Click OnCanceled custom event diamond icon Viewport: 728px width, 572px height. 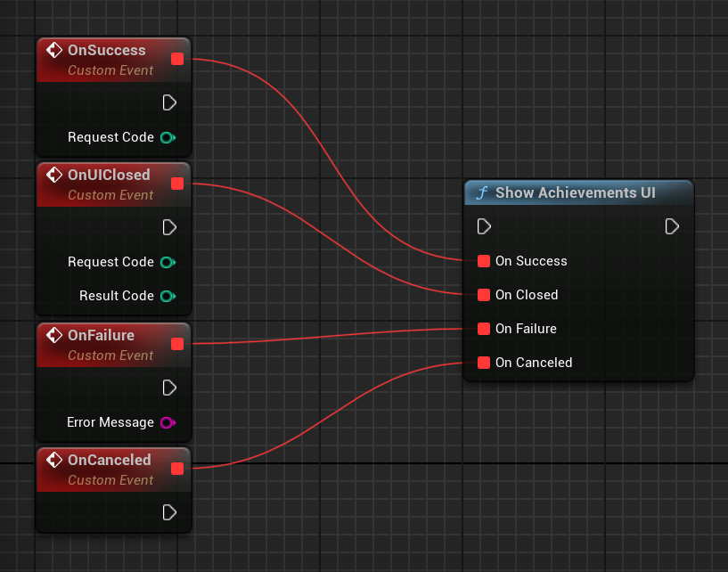54,460
